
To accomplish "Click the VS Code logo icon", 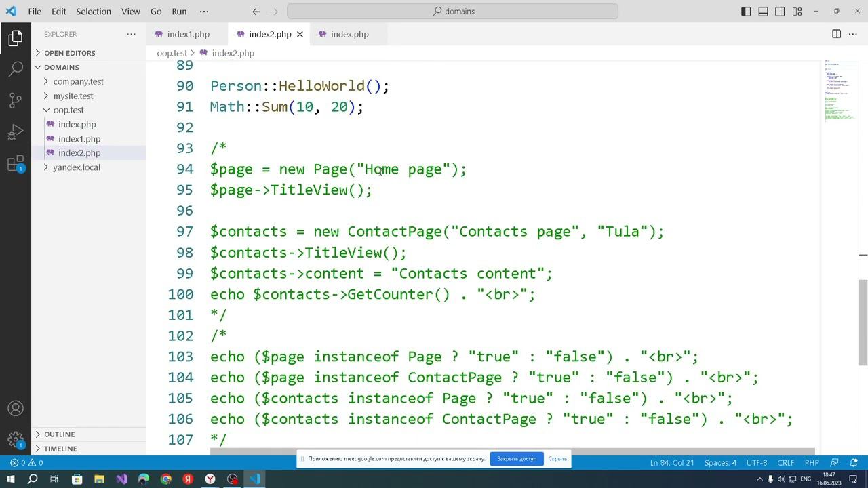I will point(11,12).
